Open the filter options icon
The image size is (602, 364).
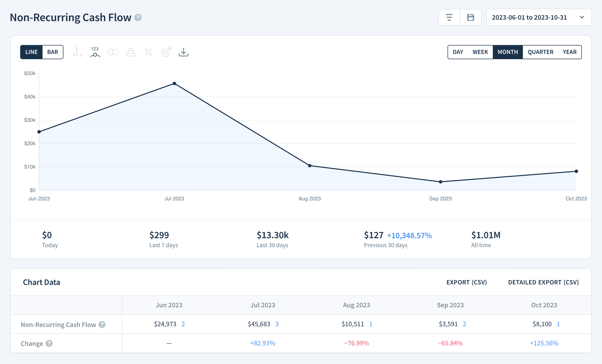(449, 17)
